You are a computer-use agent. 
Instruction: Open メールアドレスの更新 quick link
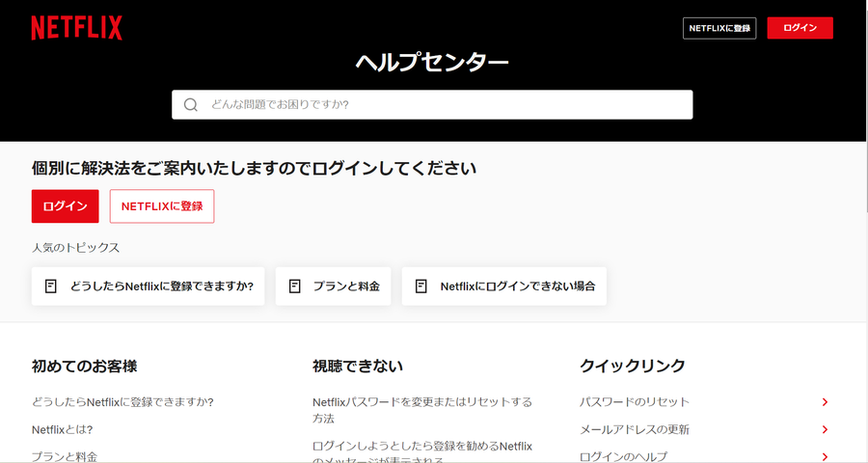[635, 430]
